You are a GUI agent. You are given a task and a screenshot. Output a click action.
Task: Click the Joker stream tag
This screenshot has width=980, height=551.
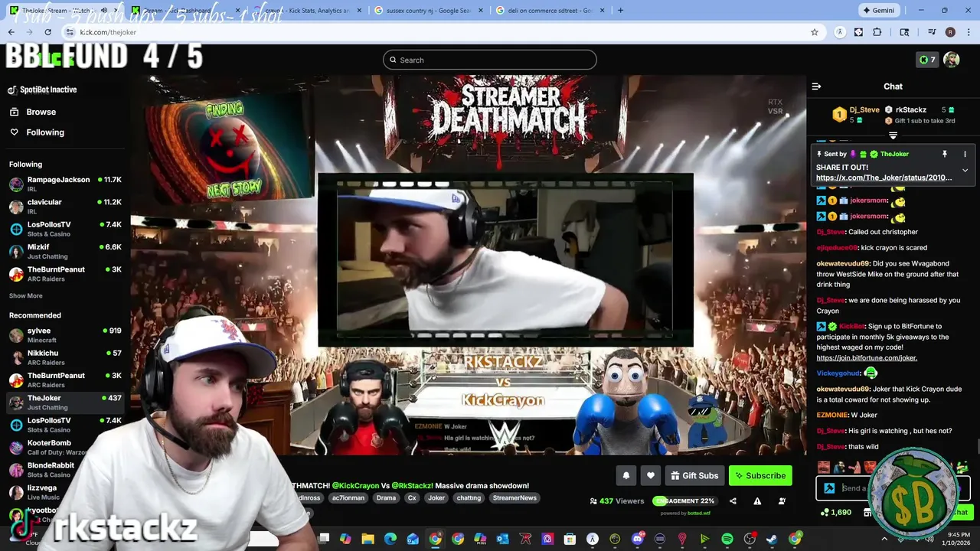tap(436, 498)
